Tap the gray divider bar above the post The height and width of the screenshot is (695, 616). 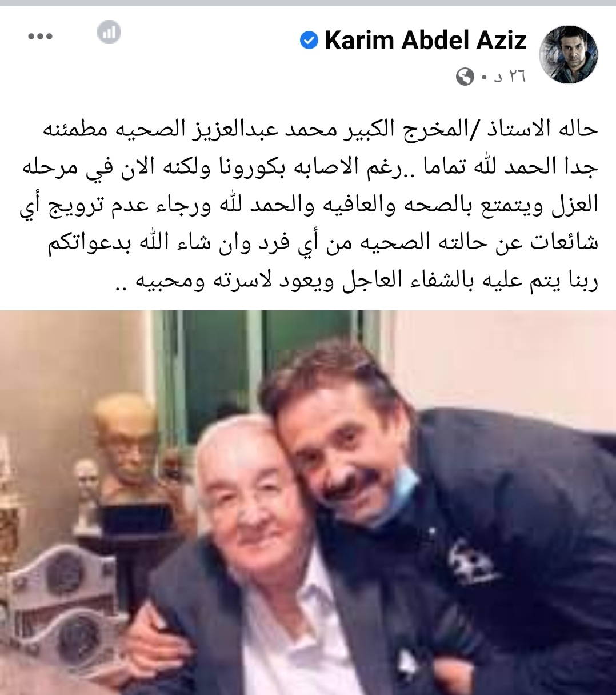[x=308, y=3]
